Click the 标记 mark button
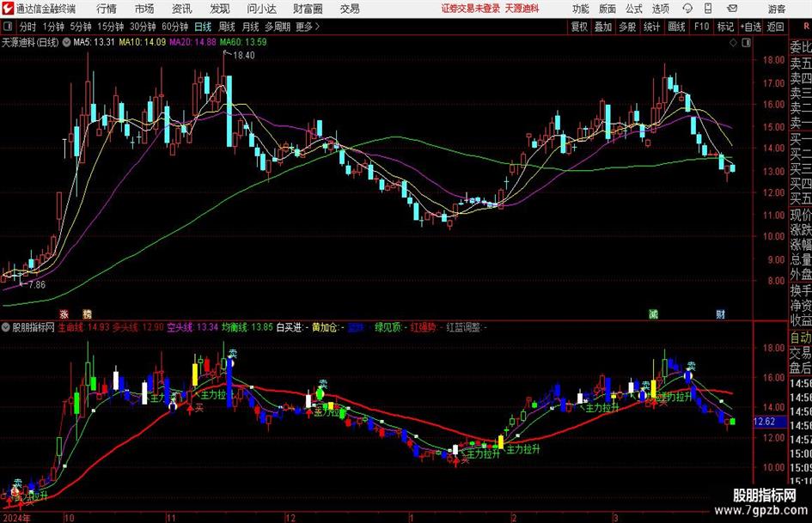The height and width of the screenshot is (523, 812). coord(725,27)
